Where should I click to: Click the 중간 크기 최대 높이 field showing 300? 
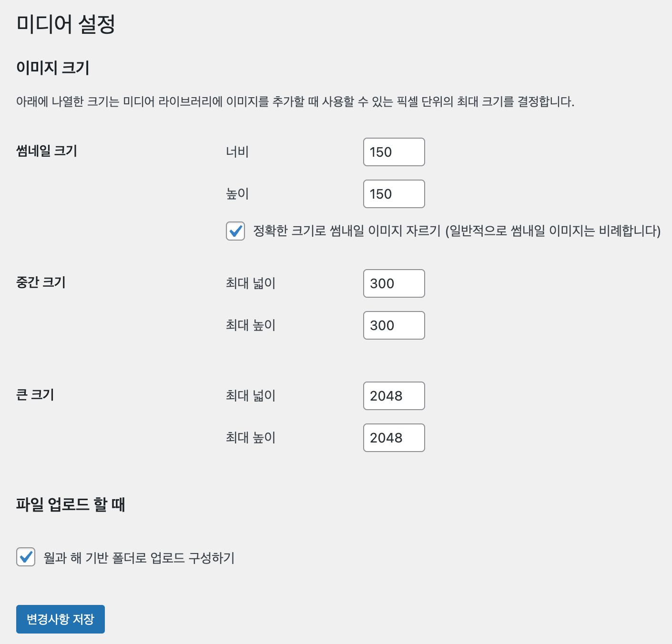[x=394, y=325]
